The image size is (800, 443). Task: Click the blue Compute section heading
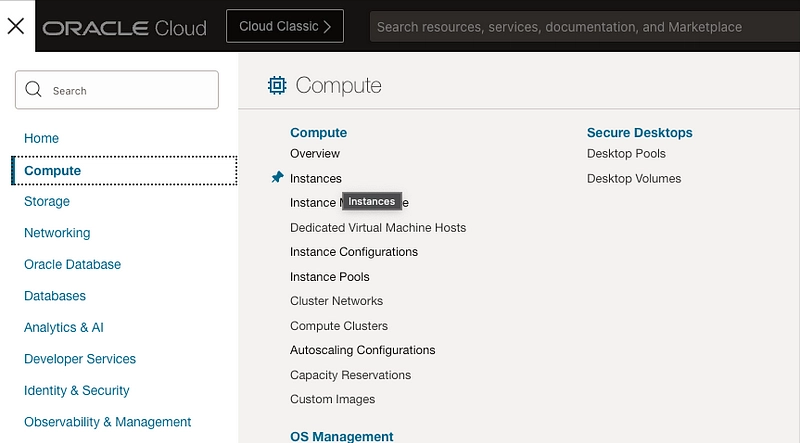pyautogui.click(x=318, y=133)
